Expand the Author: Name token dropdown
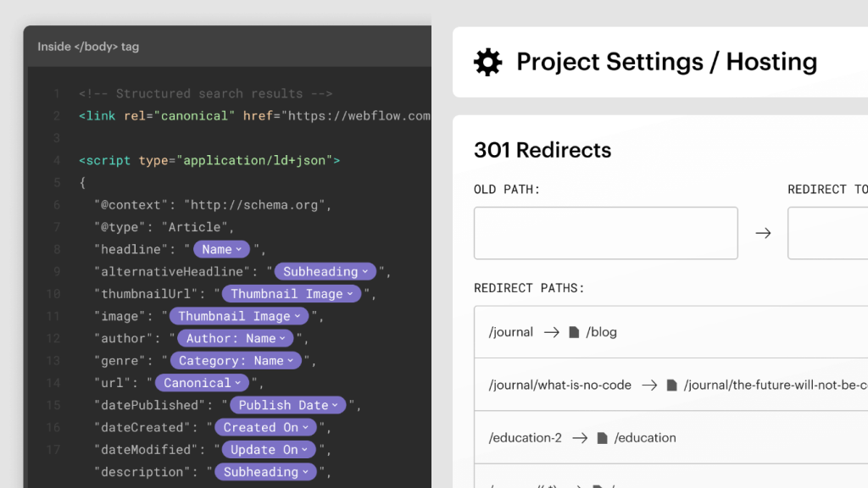The width and height of the screenshot is (868, 488). click(235, 338)
